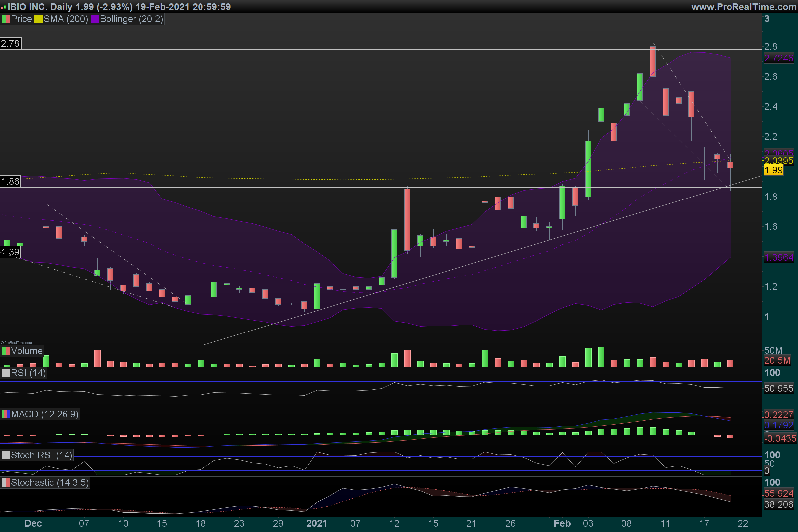The image size is (798, 532).
Task: Click the purple Bollinger legend swatch
Action: click(95, 19)
